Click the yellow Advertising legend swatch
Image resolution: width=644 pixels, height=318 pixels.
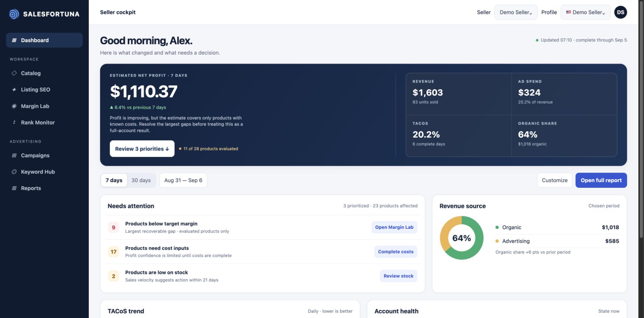(497, 241)
